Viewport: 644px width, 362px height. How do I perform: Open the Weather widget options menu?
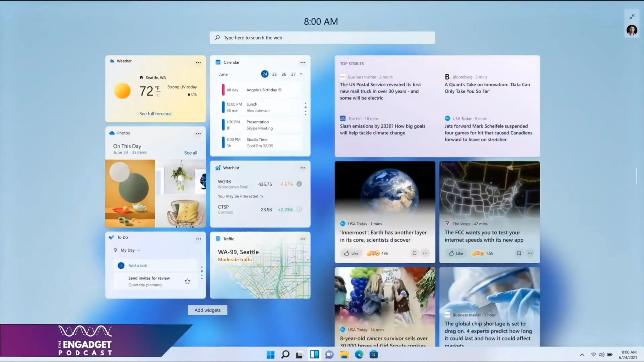(x=198, y=63)
